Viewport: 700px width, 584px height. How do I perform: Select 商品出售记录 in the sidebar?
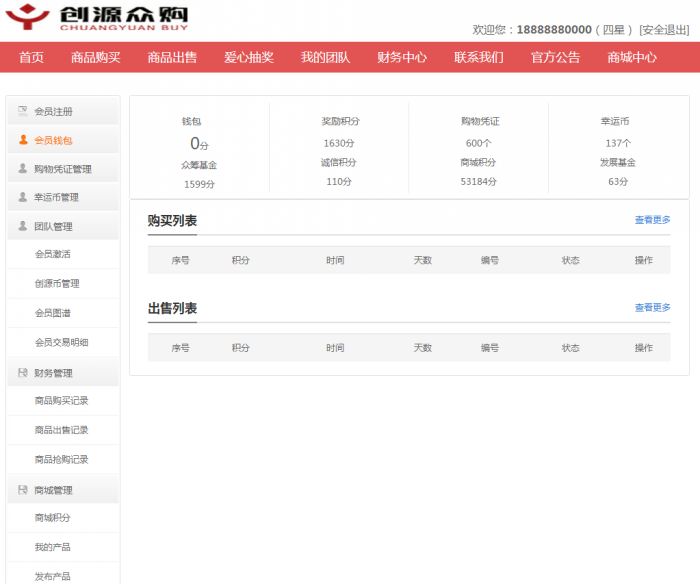tap(61, 430)
